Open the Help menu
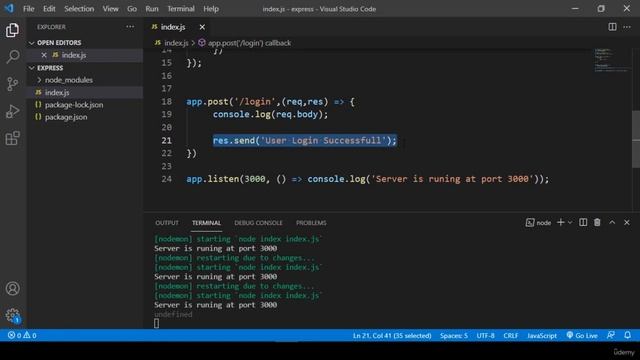Viewport: 640px width, 360px height. click(211, 9)
